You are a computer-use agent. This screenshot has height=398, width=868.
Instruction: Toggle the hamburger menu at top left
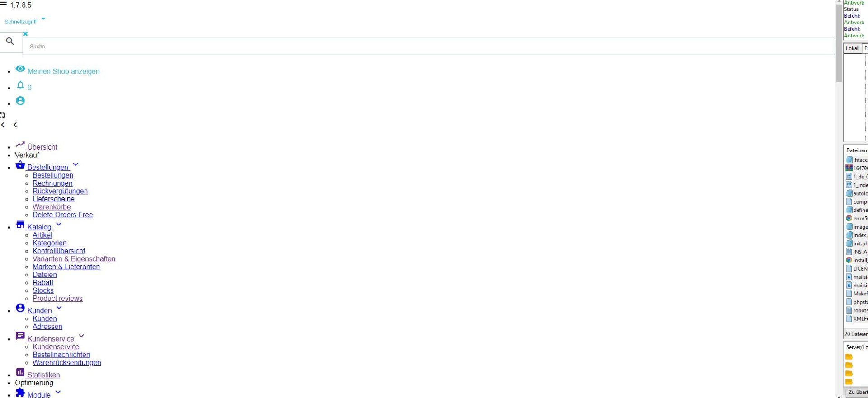click(4, 4)
